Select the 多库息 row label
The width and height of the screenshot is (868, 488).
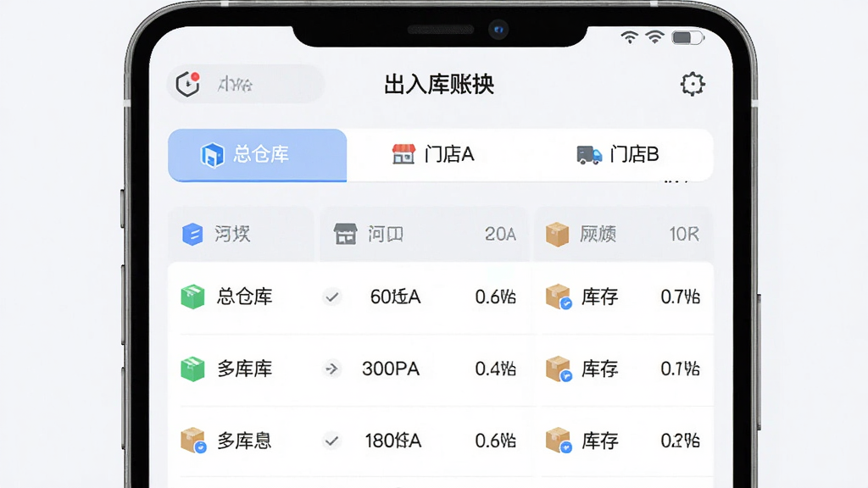coord(244,441)
